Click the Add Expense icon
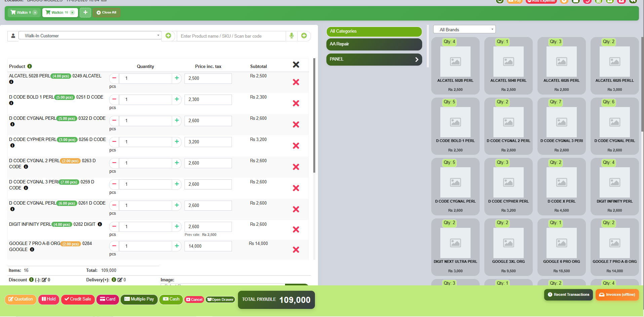The width and height of the screenshot is (644, 317). point(541,2)
